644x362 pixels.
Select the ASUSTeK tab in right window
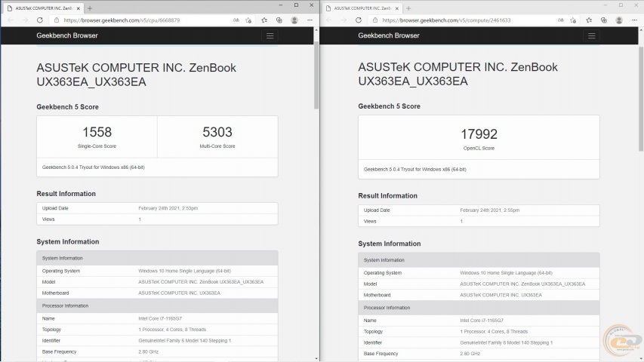362,8
